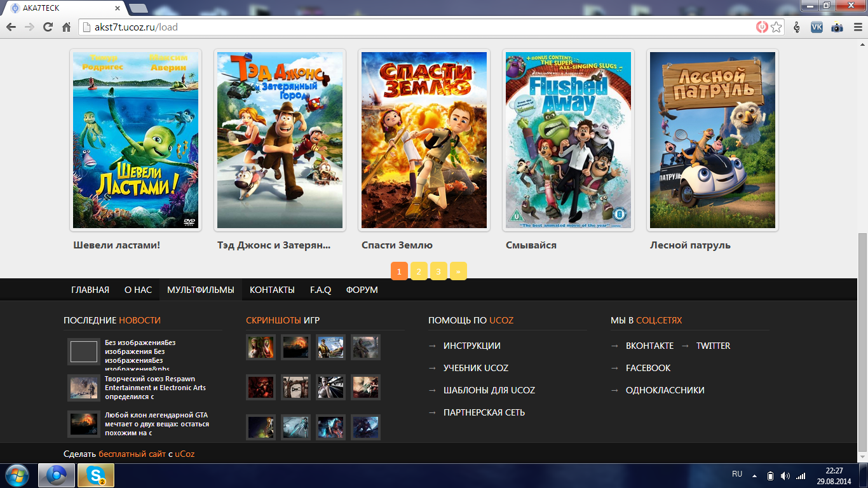This screenshot has width=868, height=488.
Task: Reload the page with refresh icon
Action: pyautogui.click(x=48, y=27)
